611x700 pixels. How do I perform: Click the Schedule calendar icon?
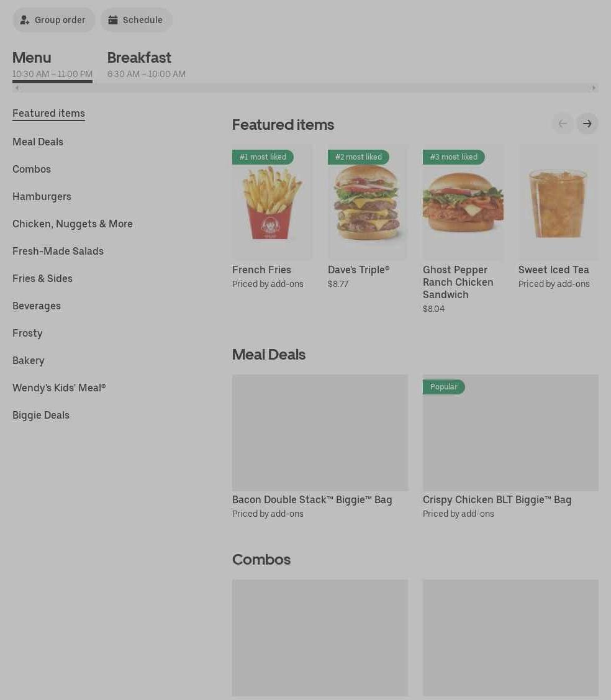[113, 20]
